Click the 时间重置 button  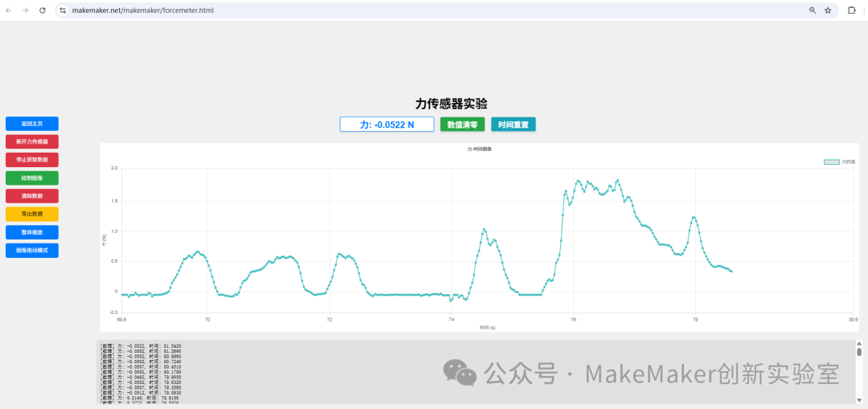(x=513, y=125)
